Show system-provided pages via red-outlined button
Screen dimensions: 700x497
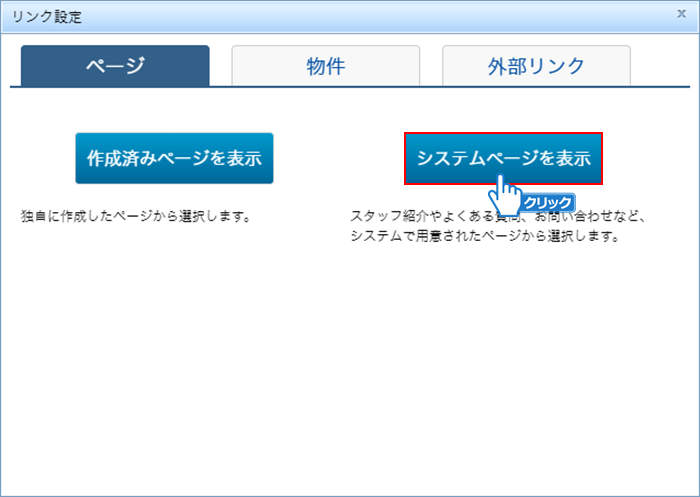[503, 158]
